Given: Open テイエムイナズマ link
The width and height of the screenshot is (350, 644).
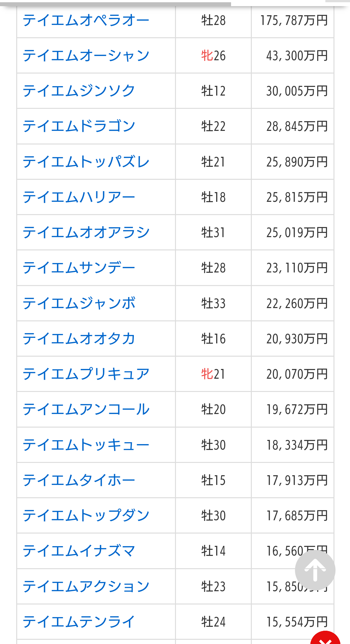Looking at the screenshot, I should 79,551.
